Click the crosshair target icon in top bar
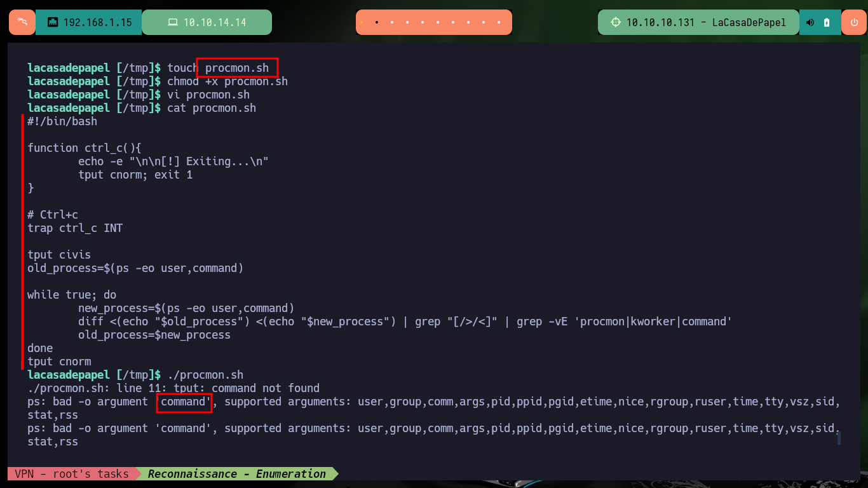 [615, 22]
